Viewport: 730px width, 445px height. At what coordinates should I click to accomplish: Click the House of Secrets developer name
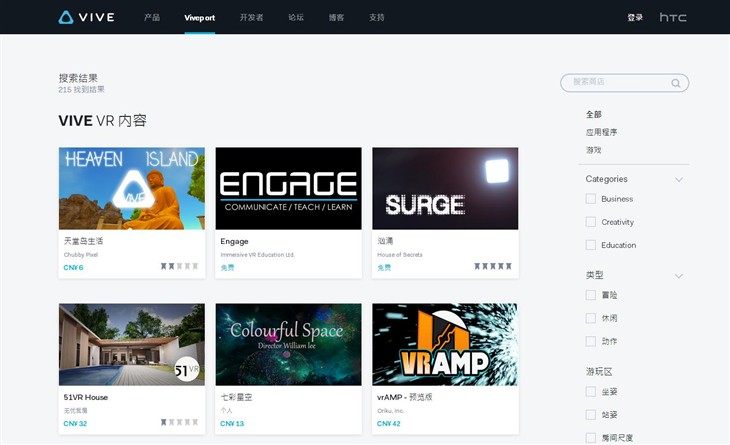point(399,255)
